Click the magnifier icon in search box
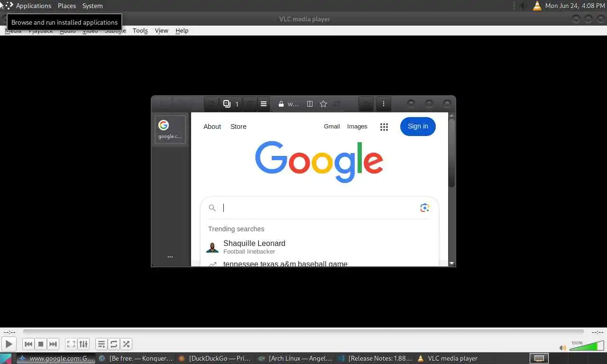 coord(212,208)
